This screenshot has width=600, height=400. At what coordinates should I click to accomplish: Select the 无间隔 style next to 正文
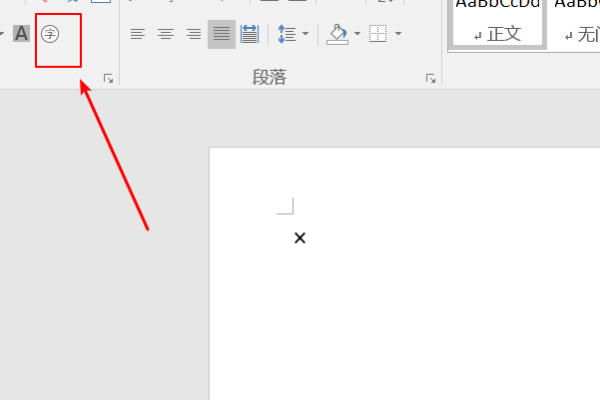click(575, 23)
